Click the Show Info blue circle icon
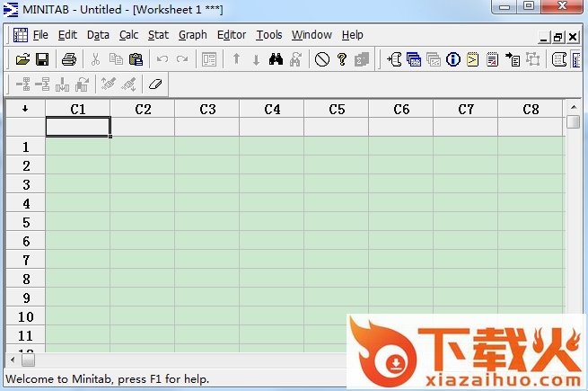 (x=453, y=59)
